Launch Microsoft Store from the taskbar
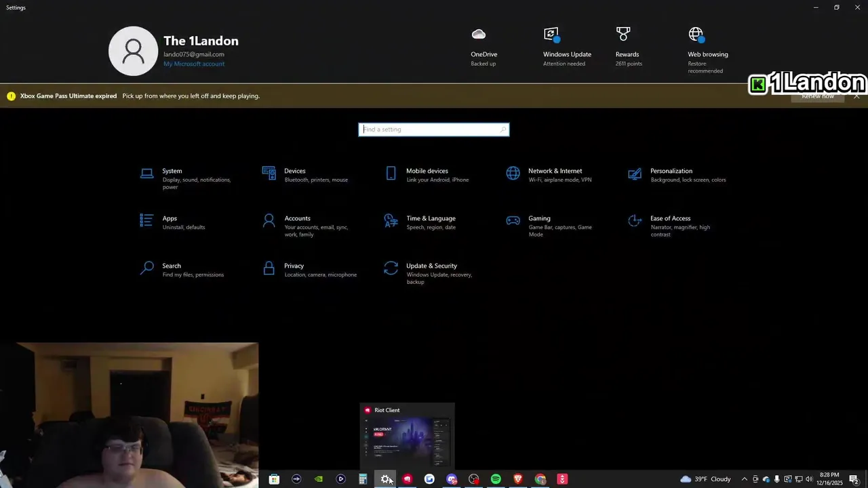The height and width of the screenshot is (488, 868). (x=274, y=479)
